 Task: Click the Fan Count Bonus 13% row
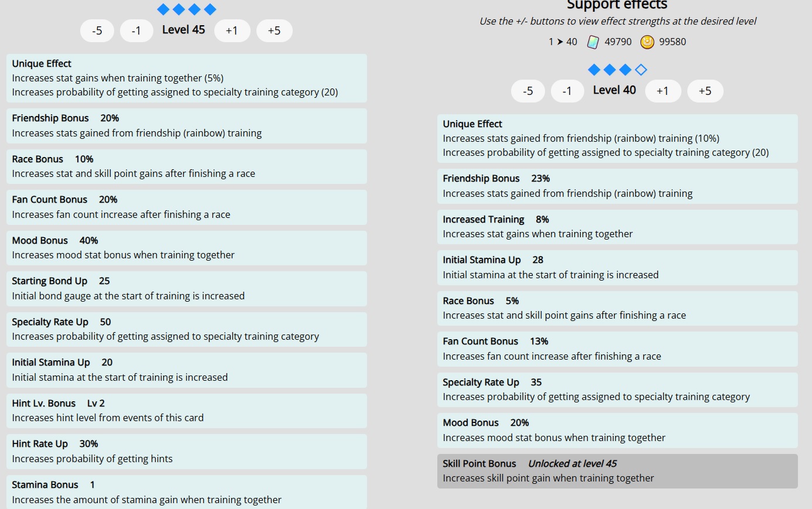[x=618, y=349]
